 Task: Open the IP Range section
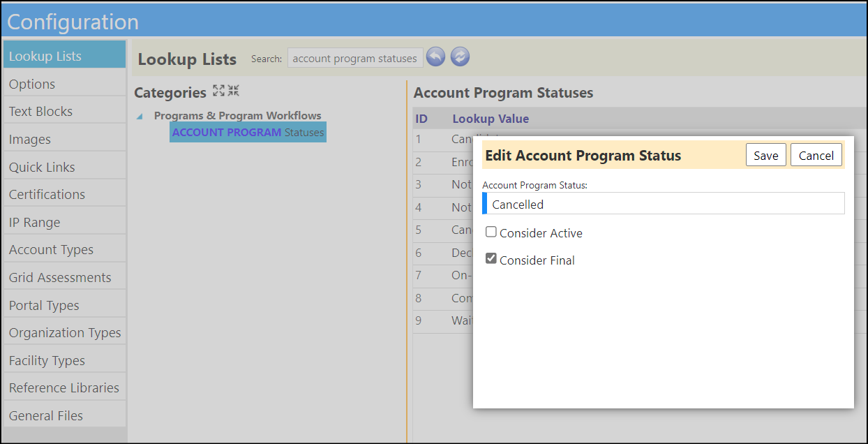pos(64,222)
